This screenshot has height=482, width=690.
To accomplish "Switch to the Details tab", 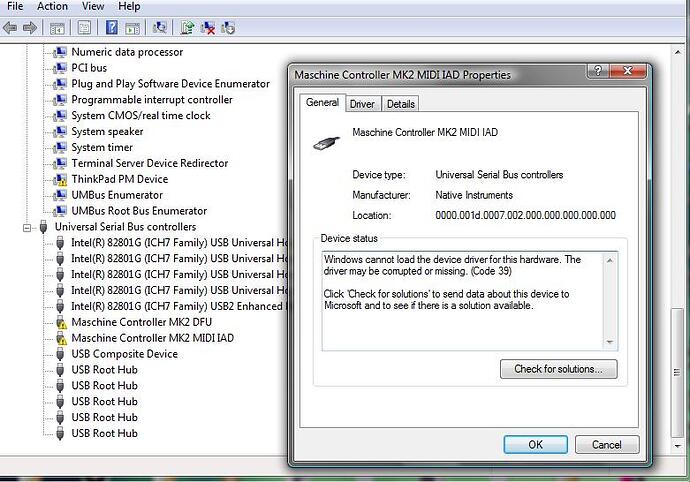I will (x=400, y=104).
